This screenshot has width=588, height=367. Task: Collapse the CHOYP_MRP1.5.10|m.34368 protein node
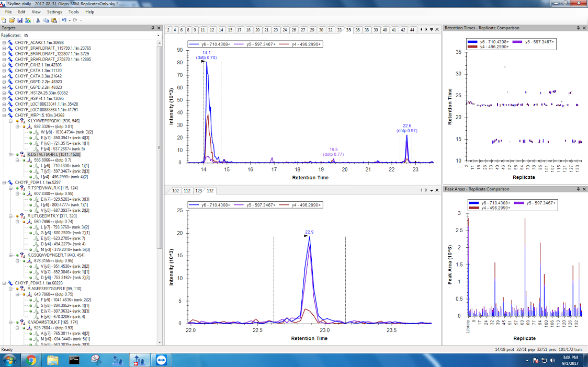click(x=4, y=115)
